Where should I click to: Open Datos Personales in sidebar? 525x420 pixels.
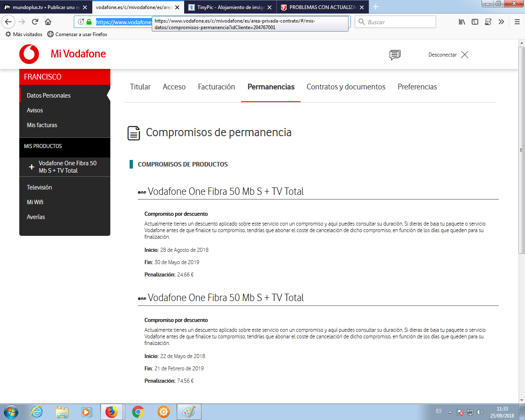(49, 96)
